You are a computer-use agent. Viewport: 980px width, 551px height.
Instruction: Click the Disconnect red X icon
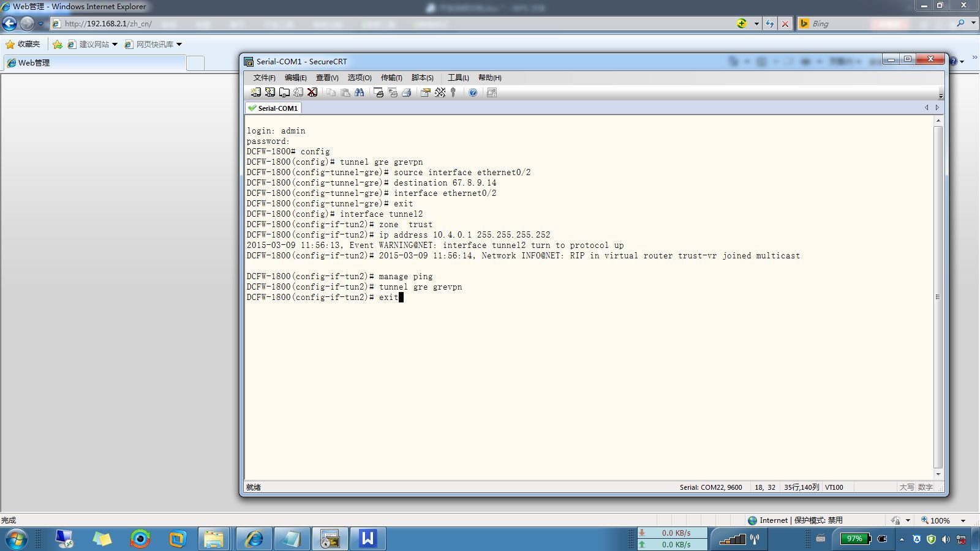(x=312, y=92)
